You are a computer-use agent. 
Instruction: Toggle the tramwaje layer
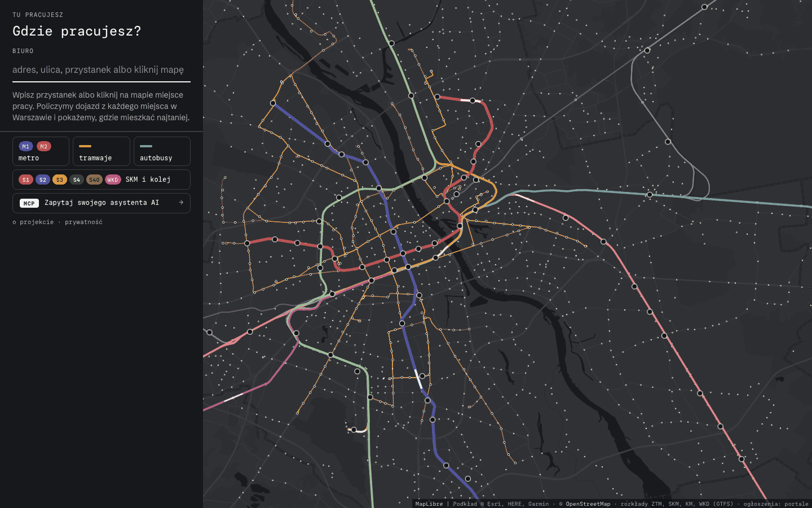(101, 151)
